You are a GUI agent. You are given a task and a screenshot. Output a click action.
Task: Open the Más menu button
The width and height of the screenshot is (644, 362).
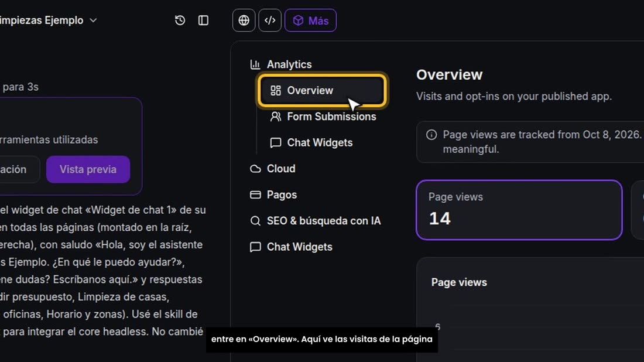[x=310, y=20]
